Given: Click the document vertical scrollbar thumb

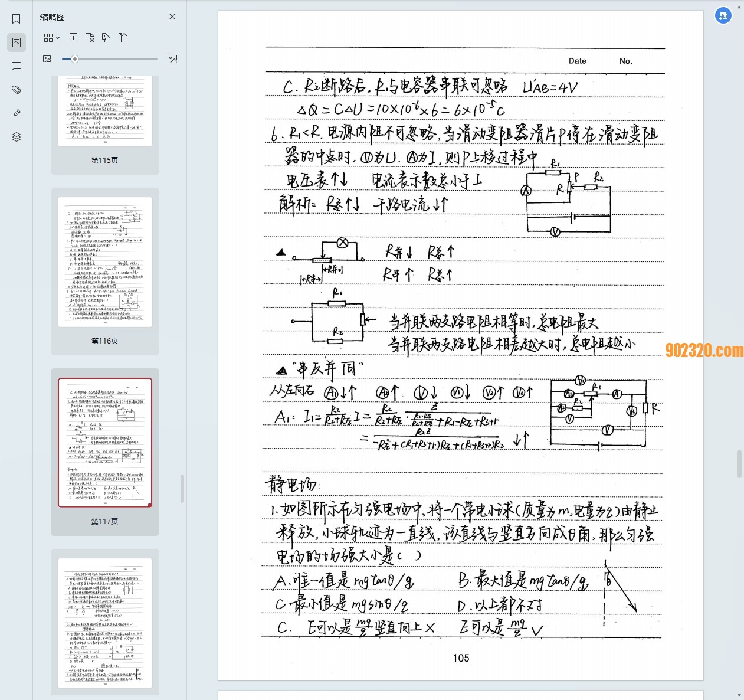Looking at the screenshot, I should pos(739,464).
